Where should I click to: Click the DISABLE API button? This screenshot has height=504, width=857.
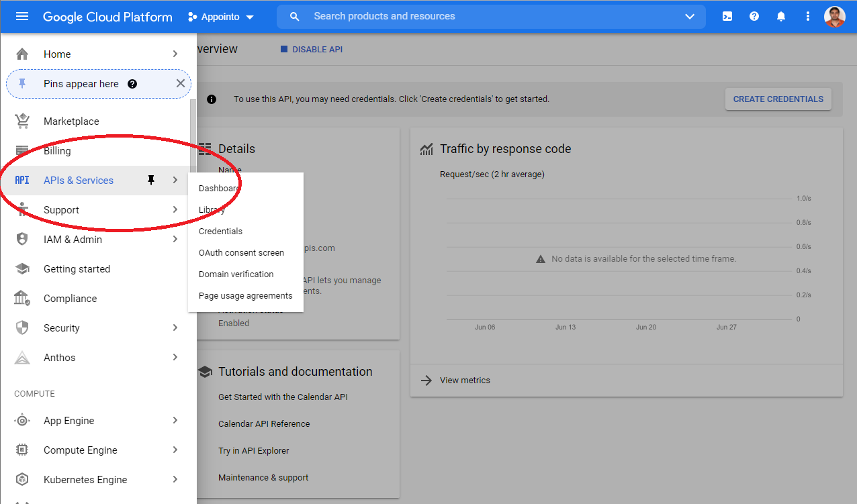311,50
